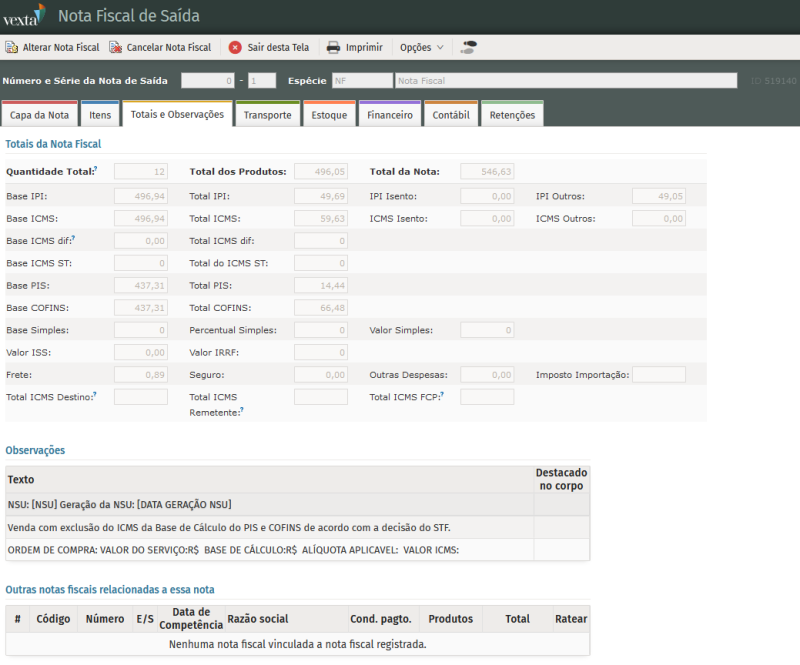Viewport: 800px width, 665px height.
Task: Click the Espécie description field Nota Fiscal
Action: [565, 80]
